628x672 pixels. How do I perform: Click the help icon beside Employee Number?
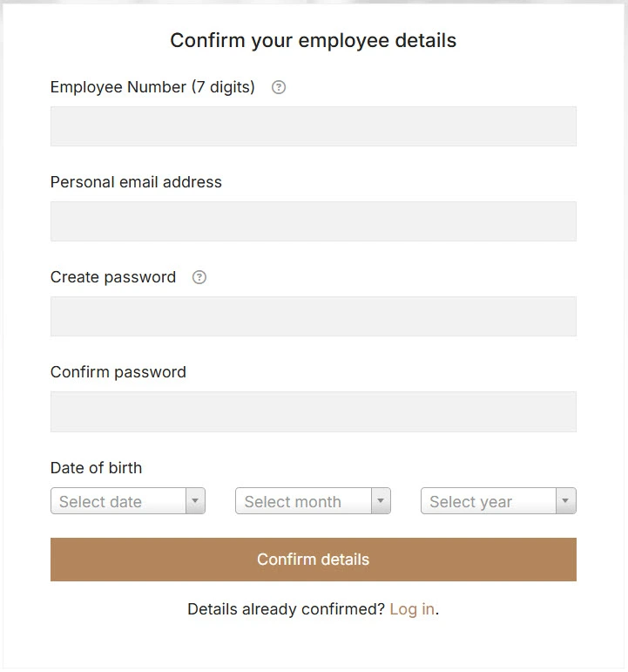[x=279, y=87]
